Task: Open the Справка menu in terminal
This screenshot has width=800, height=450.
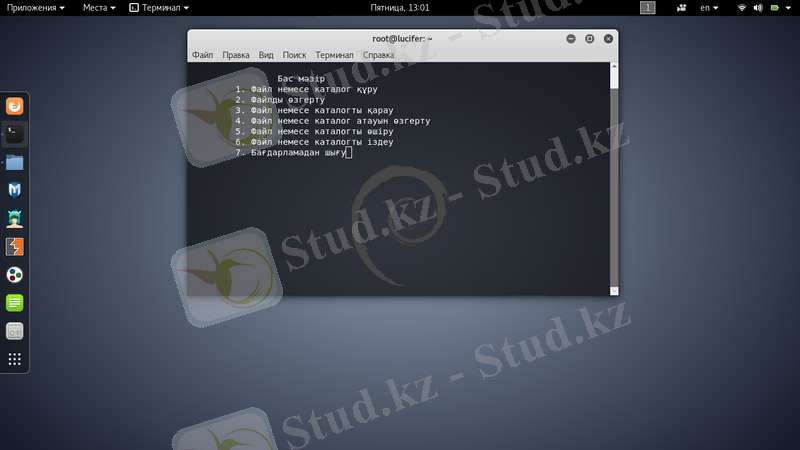Action: tap(378, 55)
